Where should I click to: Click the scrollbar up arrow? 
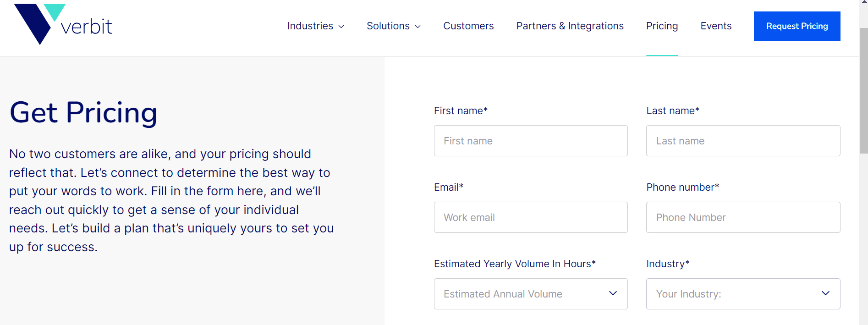point(863,2)
